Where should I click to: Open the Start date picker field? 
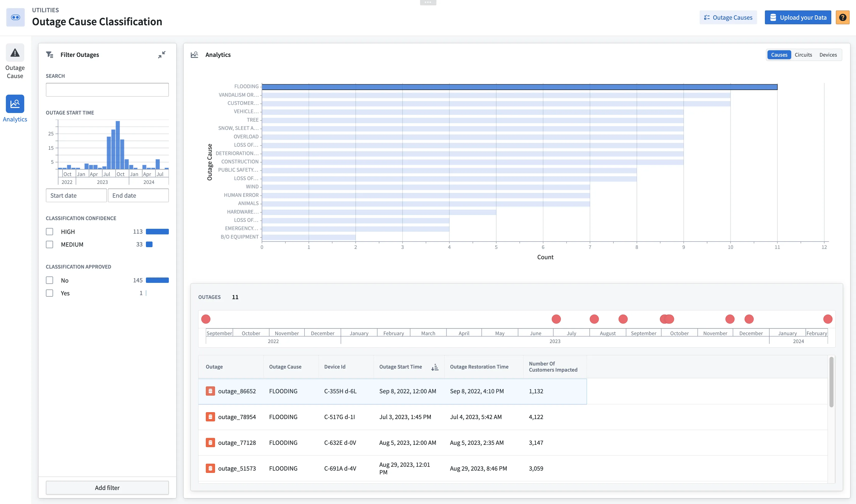pyautogui.click(x=76, y=196)
